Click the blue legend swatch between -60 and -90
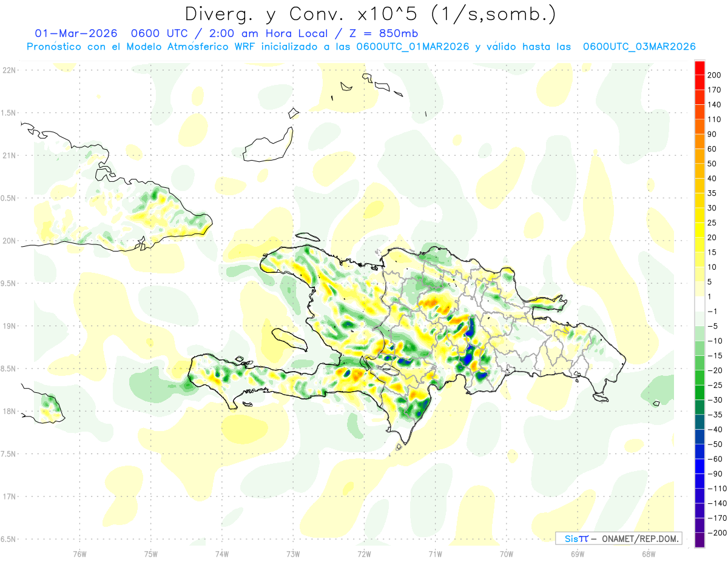The width and height of the screenshot is (728, 562). click(699, 466)
